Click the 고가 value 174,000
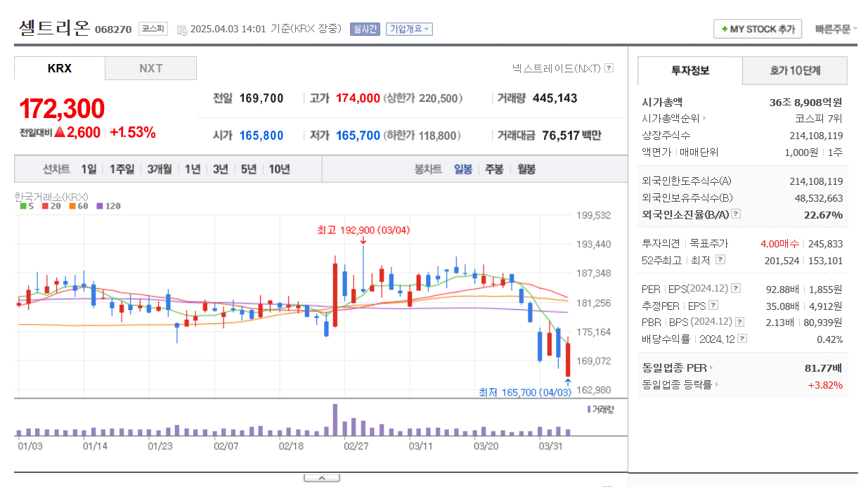This screenshot has width=868, height=487. 358,98
